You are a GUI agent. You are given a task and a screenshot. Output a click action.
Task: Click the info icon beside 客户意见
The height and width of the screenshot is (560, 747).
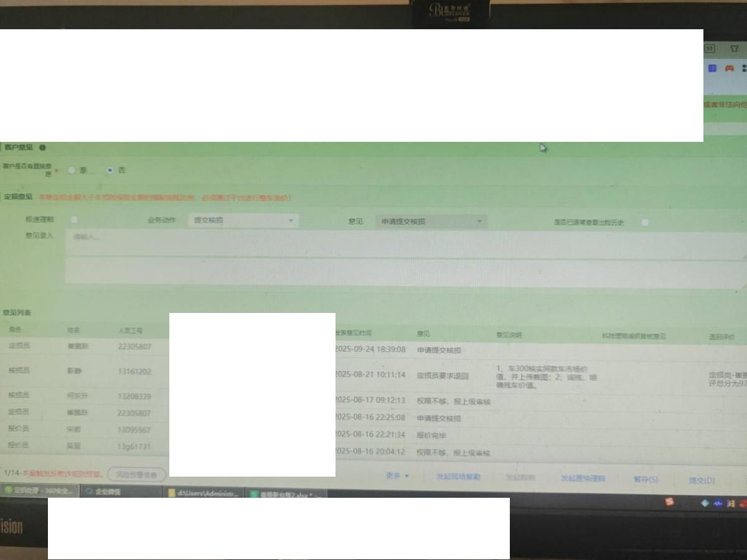[x=42, y=147]
